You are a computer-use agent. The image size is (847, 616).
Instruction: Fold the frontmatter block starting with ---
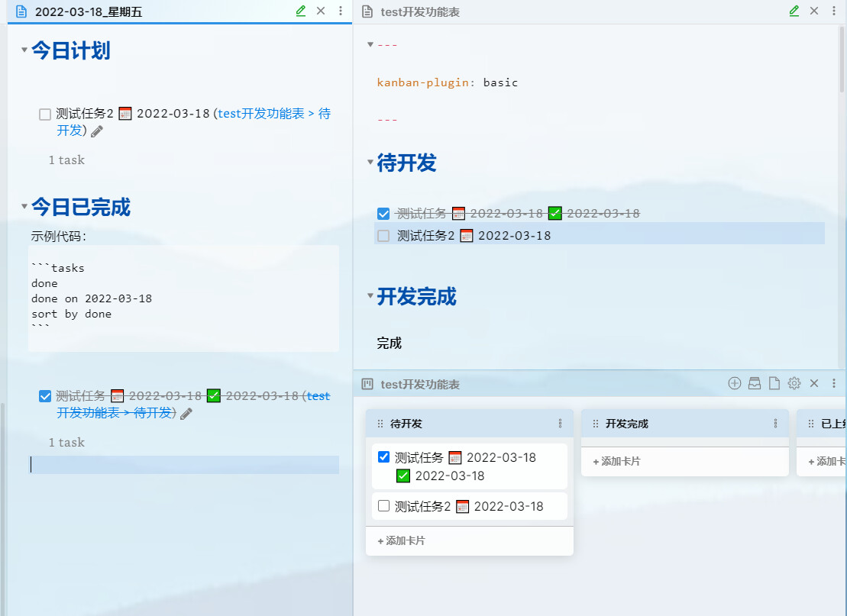370,44
